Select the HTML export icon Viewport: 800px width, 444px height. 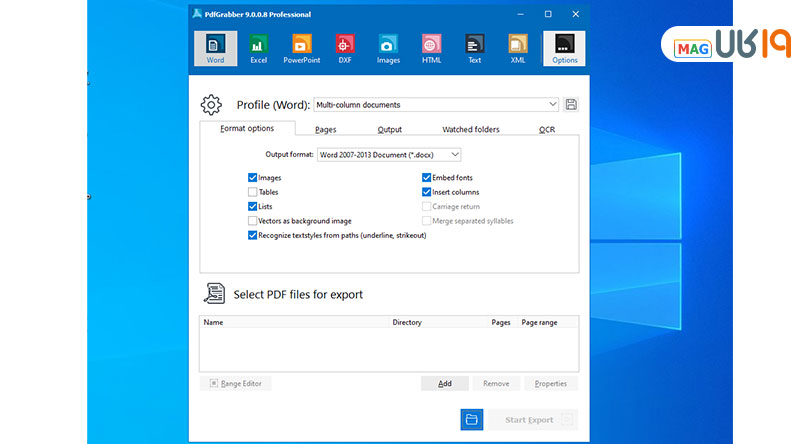(431, 48)
